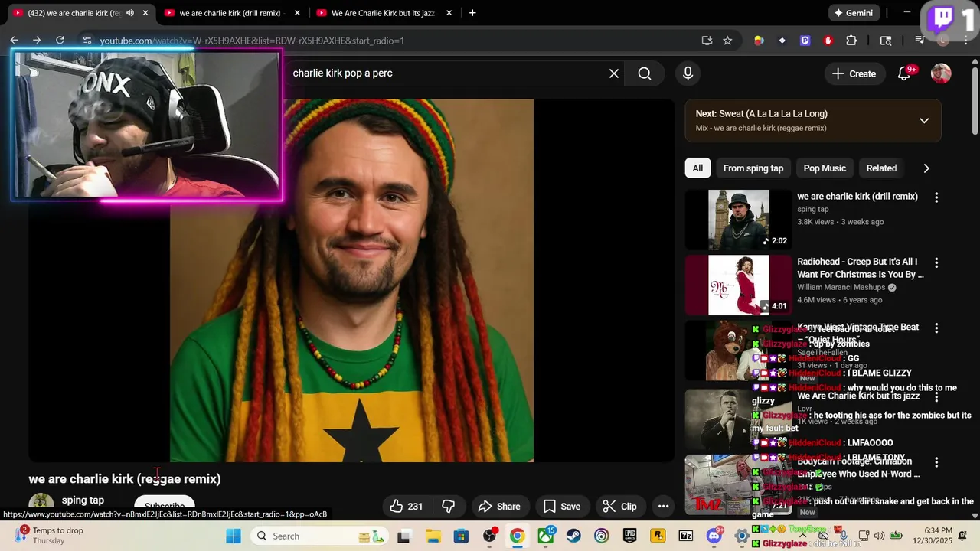Open 7-Zip from the taskbar
The image size is (980, 551).
pos(686,536)
